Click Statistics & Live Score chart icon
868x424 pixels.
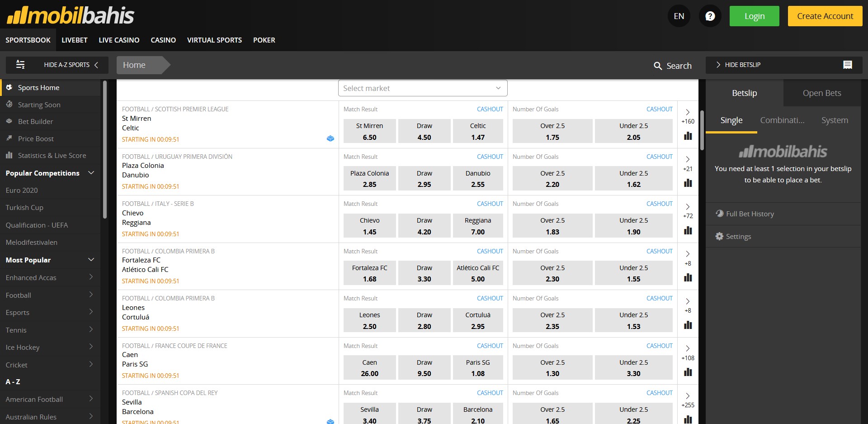click(x=9, y=155)
